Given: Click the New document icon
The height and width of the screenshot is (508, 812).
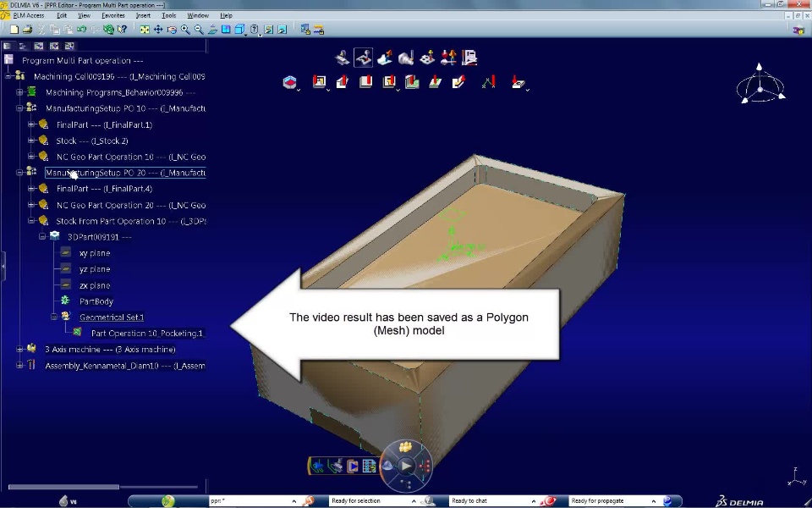Looking at the screenshot, I should pyautogui.click(x=14, y=30).
